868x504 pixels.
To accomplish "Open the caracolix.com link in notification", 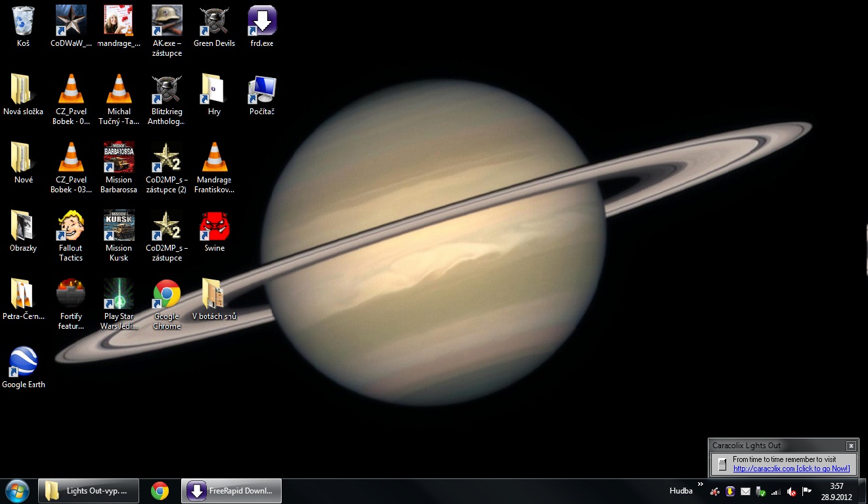I will click(791, 469).
